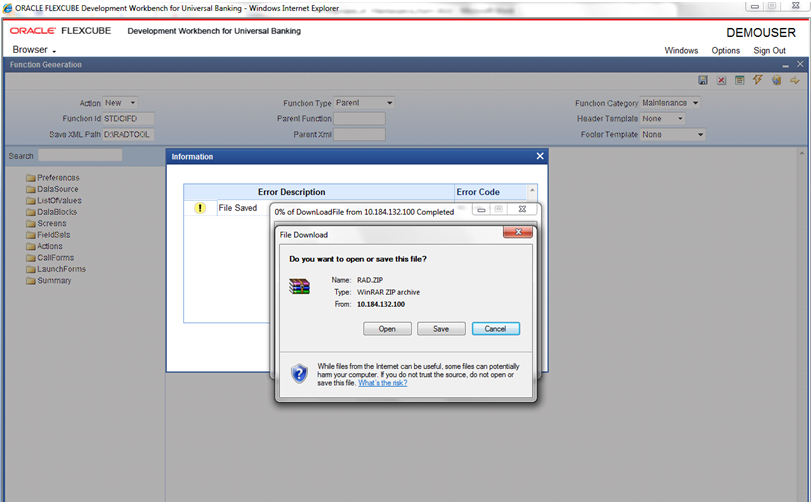Select FieldSets in the tree
The height and width of the screenshot is (502, 811).
coord(48,234)
